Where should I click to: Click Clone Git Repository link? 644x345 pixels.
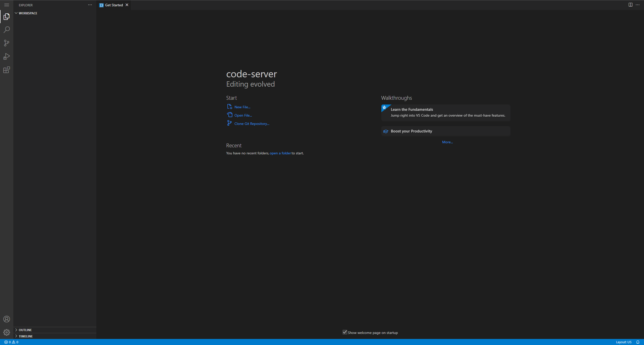(x=252, y=124)
